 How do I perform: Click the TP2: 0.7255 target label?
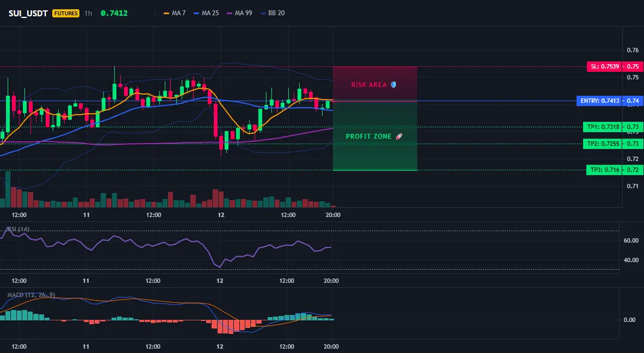[603, 144]
